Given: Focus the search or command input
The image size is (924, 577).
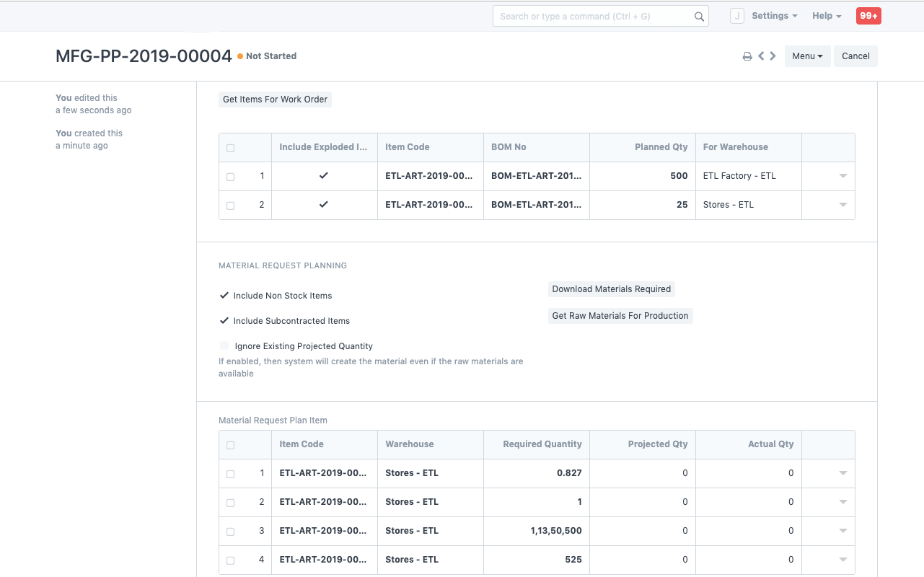Looking at the screenshot, I should (591, 16).
